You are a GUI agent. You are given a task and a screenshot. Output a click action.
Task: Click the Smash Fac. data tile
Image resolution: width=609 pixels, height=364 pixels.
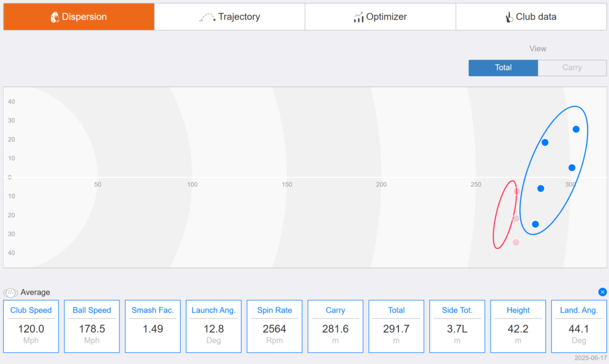pos(153,327)
